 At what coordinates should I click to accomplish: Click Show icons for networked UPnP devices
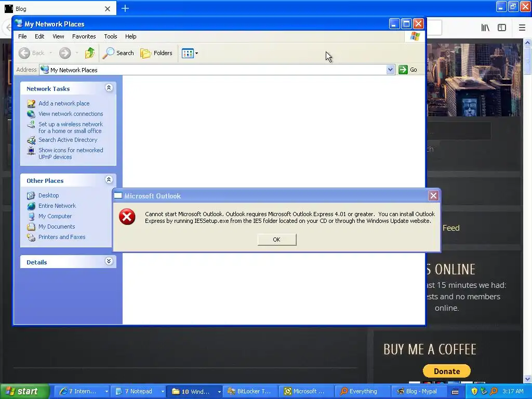71,154
